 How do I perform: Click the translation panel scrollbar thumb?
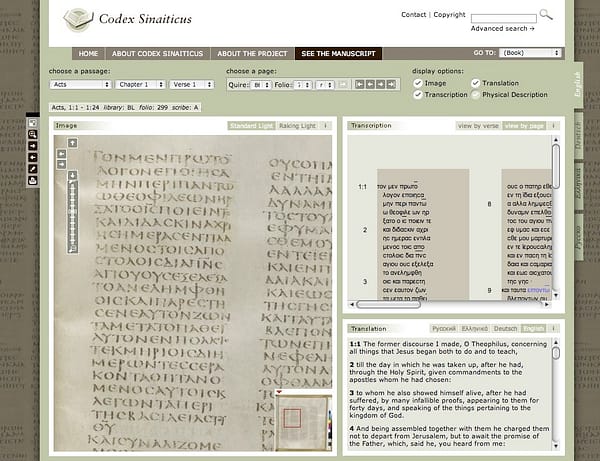point(556,353)
